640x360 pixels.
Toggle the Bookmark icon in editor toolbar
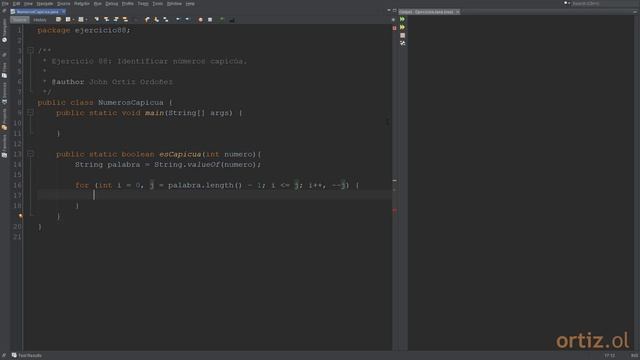pos(166,19)
